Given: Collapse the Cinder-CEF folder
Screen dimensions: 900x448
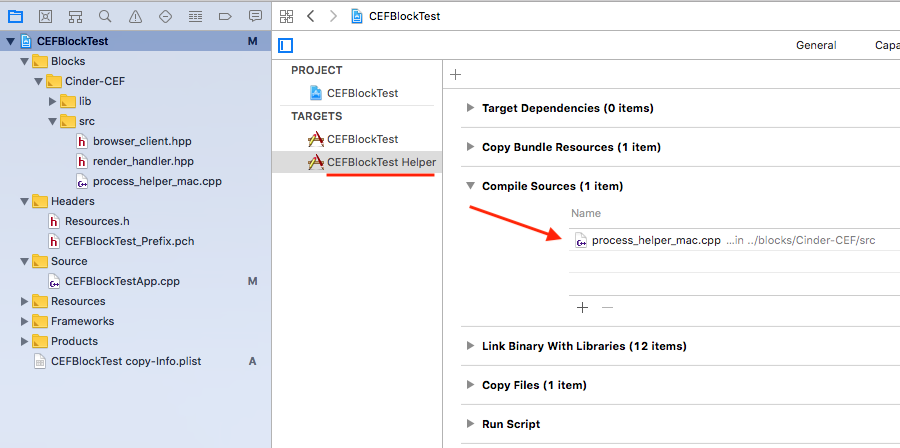Looking at the screenshot, I should [x=38, y=81].
